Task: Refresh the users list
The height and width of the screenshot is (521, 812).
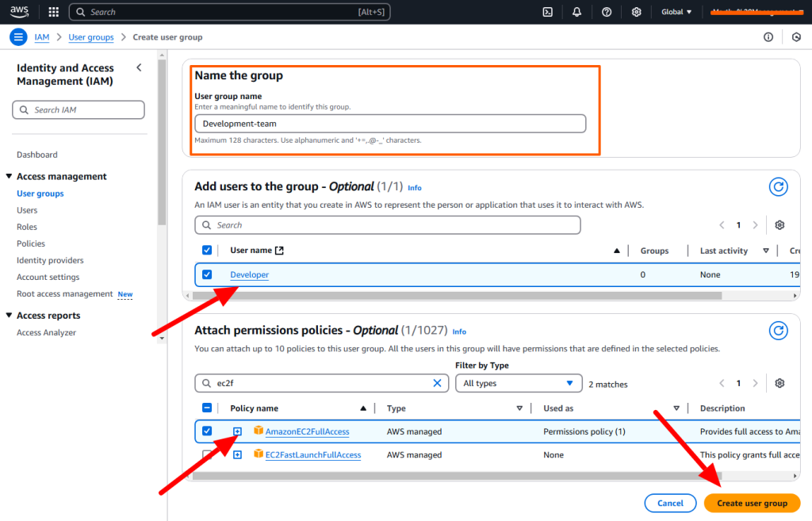Action: [779, 187]
